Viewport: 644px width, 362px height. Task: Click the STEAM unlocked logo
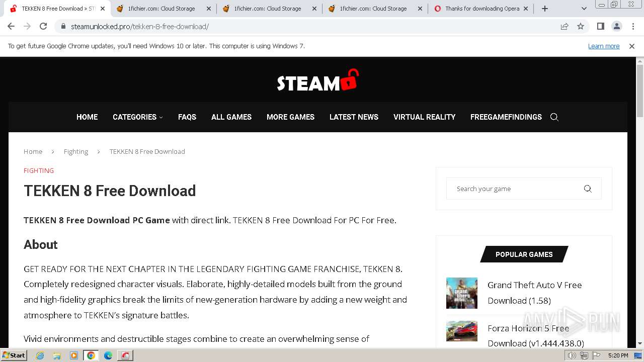[317, 80]
